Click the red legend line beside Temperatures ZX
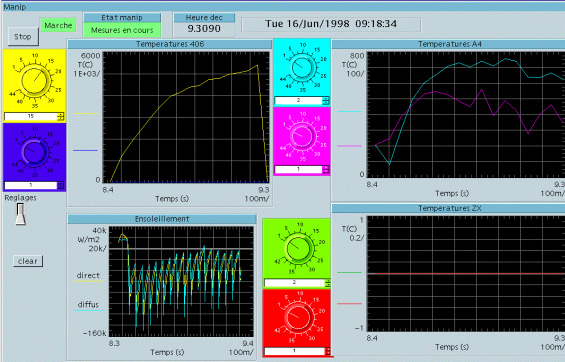Viewport: 565px width, 362px height. 350,304
